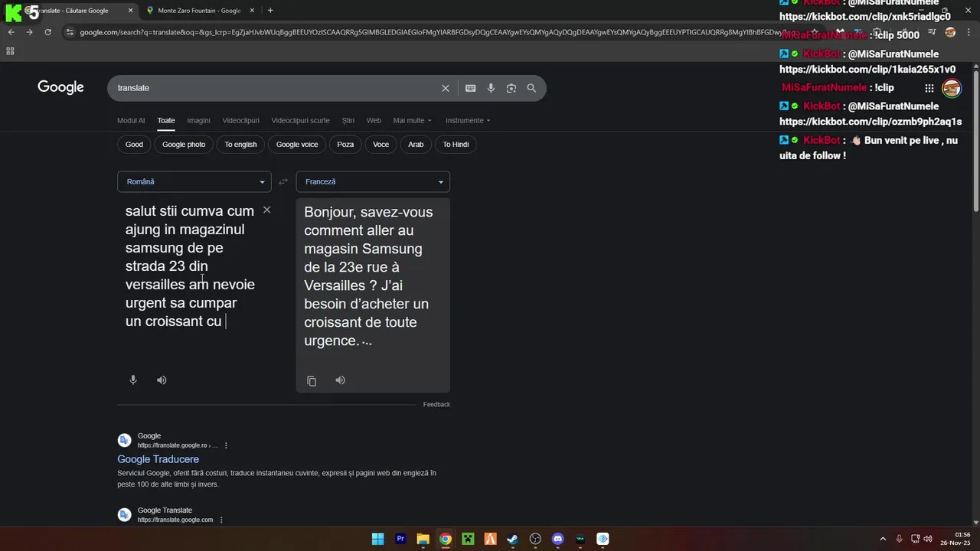Close the Monte Zaro Fountain tab
The width and height of the screenshot is (980, 551).
(252, 11)
